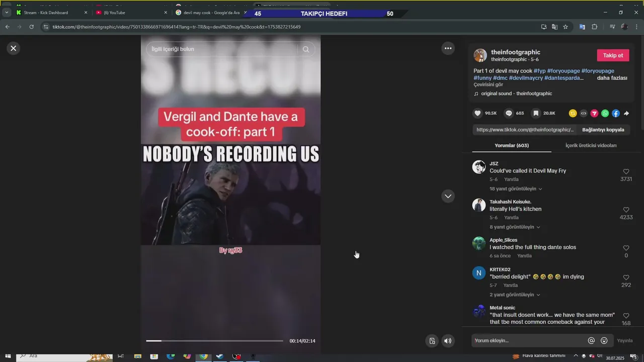Image resolution: width=644 pixels, height=362 pixels.
Task: Show hidden system tray icons
Action: coord(576,356)
